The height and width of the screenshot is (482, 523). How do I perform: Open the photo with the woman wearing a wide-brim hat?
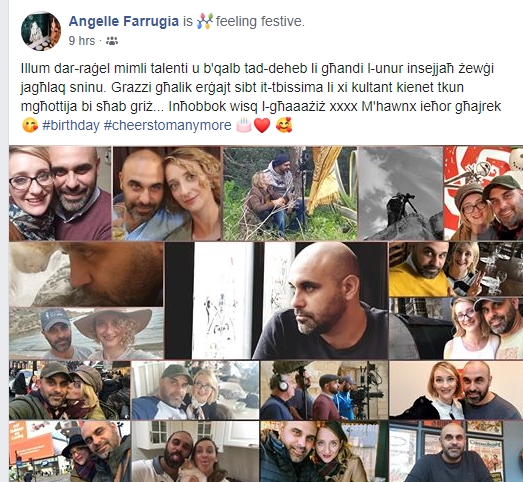86,333
